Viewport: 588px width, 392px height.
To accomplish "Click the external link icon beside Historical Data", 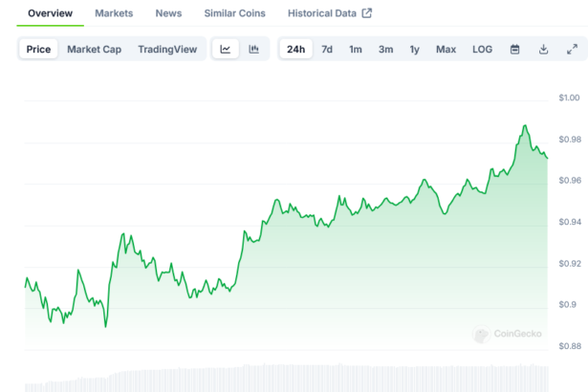I will [x=366, y=13].
